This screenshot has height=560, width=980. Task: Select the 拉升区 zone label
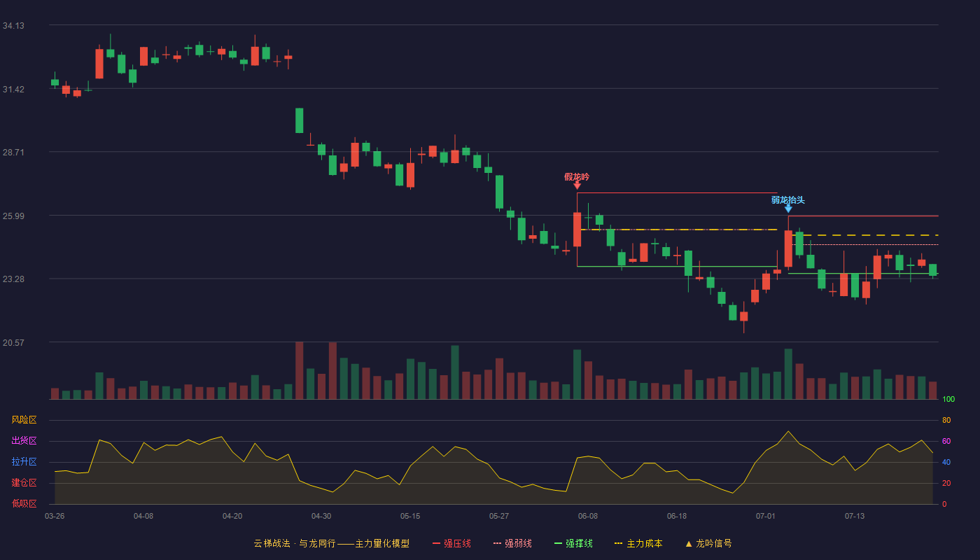[24, 462]
